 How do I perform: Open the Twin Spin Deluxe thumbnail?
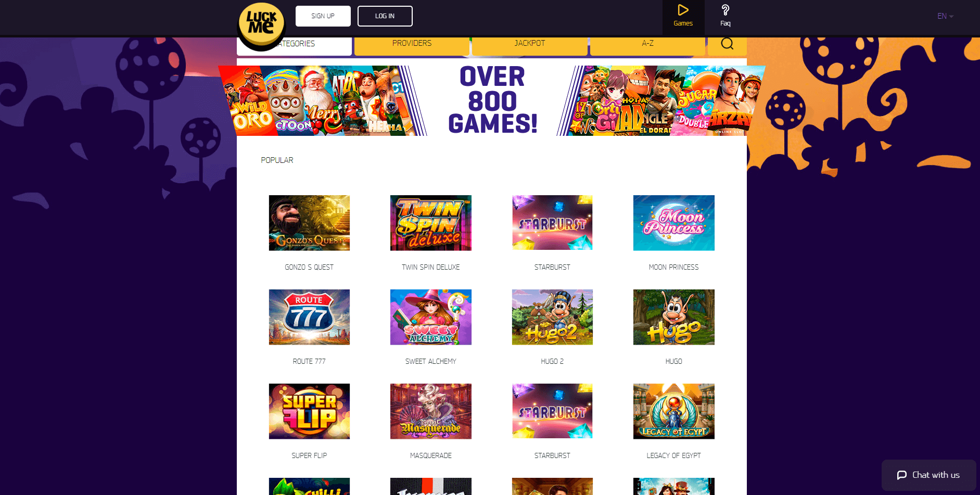(x=430, y=223)
